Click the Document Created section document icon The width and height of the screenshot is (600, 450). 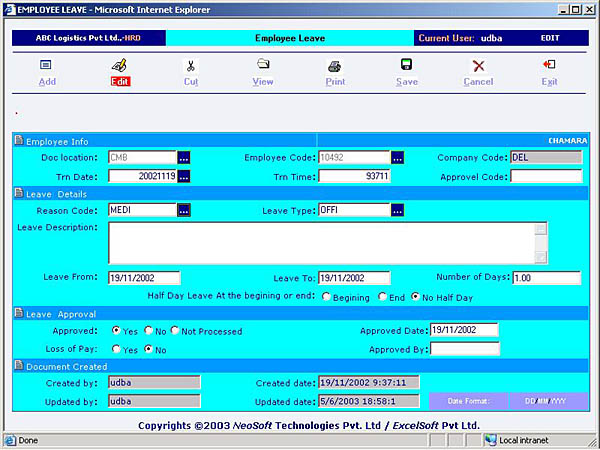click(x=19, y=365)
